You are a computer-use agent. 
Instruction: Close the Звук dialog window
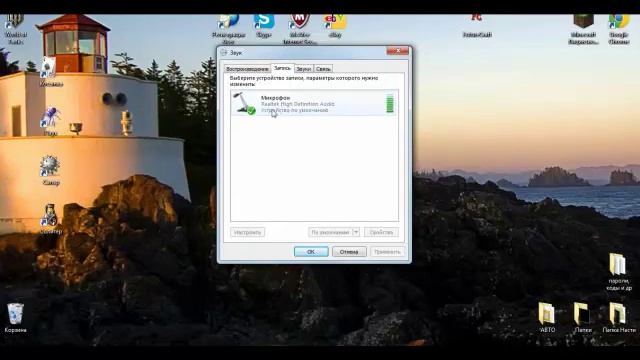coord(397,51)
